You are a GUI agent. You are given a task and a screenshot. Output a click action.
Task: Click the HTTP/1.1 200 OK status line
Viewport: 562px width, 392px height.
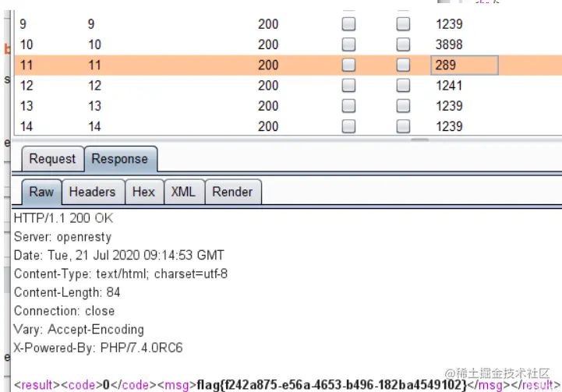click(63, 218)
